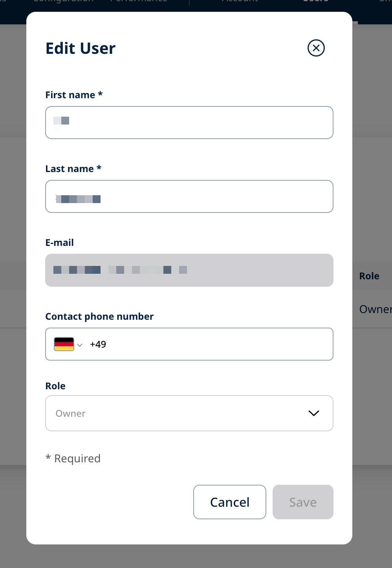Click Role label above the dropdown

click(x=55, y=386)
